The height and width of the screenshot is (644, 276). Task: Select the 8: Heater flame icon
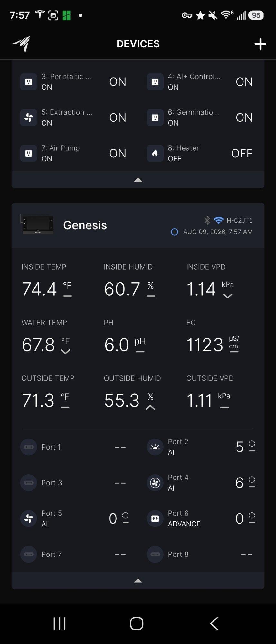tap(155, 153)
